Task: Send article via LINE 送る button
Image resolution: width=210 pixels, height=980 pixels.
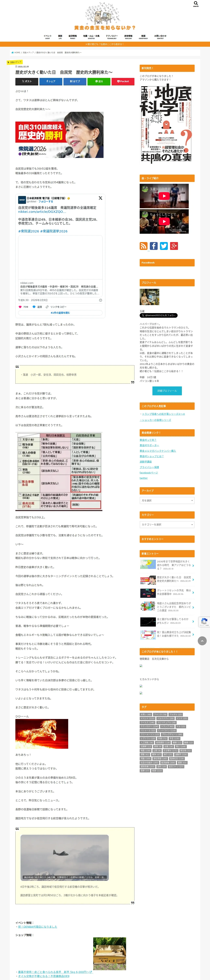Action: click(x=99, y=81)
